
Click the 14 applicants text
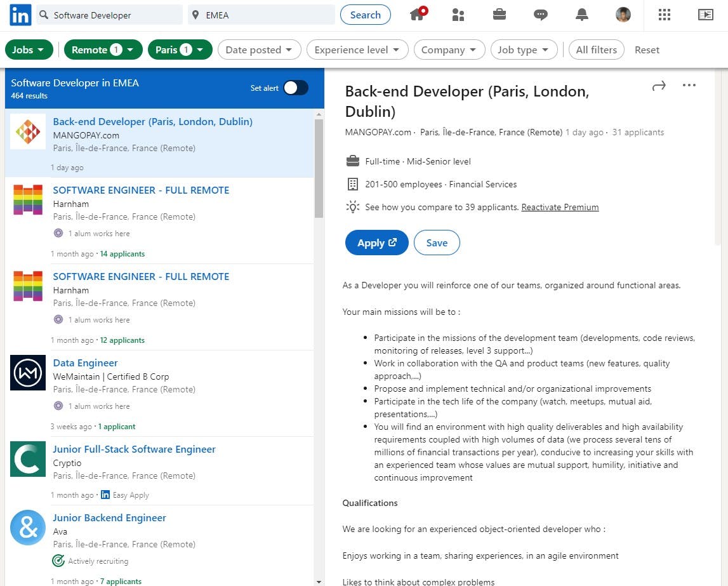point(122,254)
